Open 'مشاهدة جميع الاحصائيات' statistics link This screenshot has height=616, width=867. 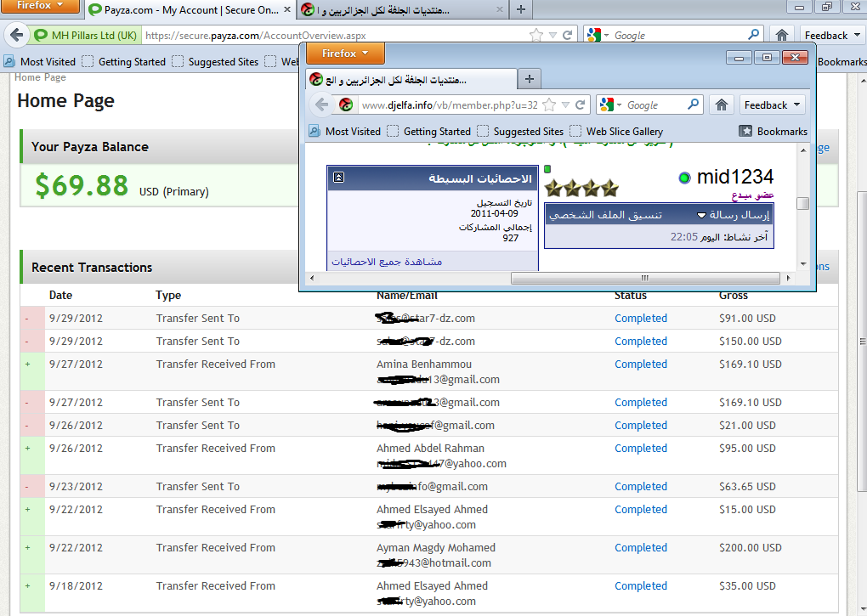pyautogui.click(x=387, y=262)
